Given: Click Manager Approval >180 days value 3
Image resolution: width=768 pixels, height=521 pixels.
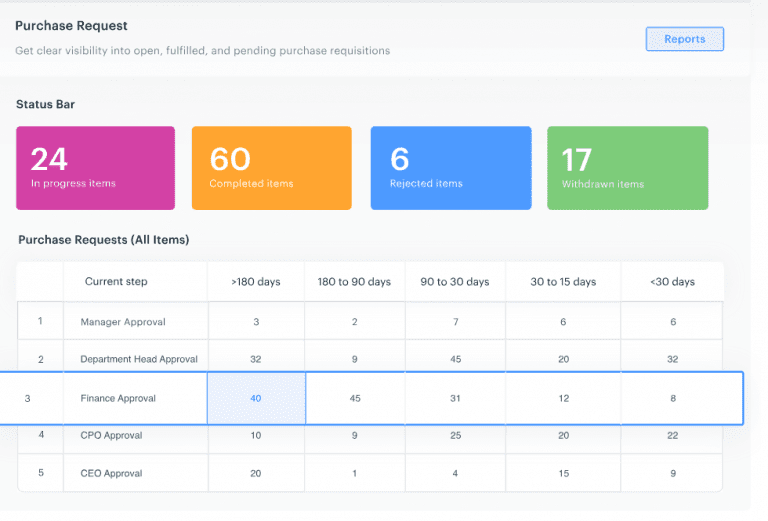Looking at the screenshot, I should (256, 322).
